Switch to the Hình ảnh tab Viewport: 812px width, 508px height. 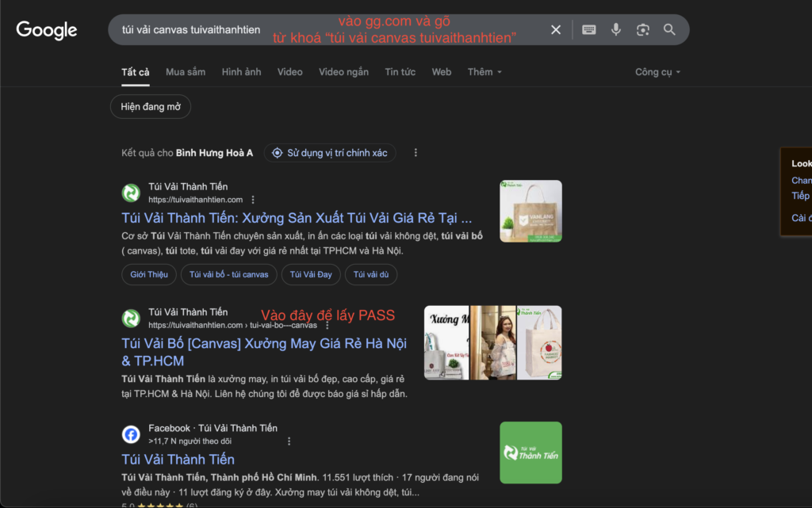[x=241, y=72]
